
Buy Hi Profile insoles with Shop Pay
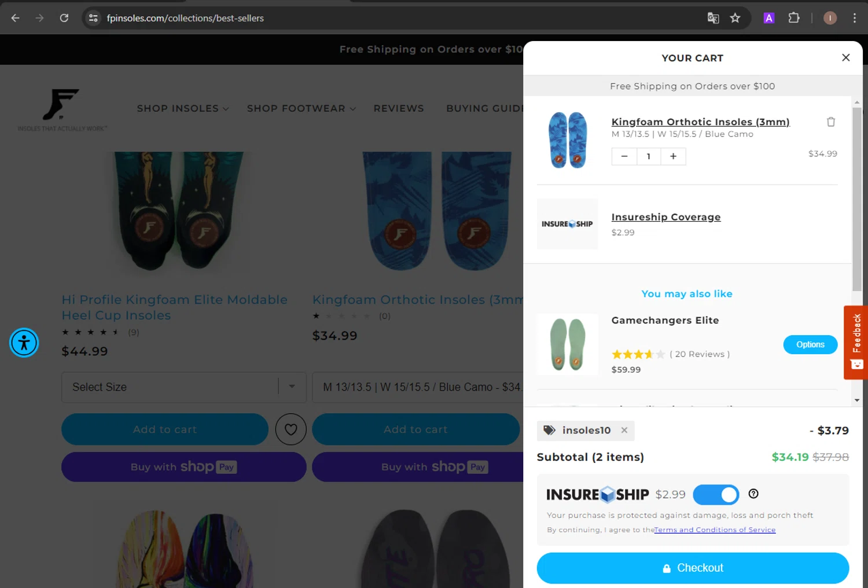pyautogui.click(x=184, y=467)
